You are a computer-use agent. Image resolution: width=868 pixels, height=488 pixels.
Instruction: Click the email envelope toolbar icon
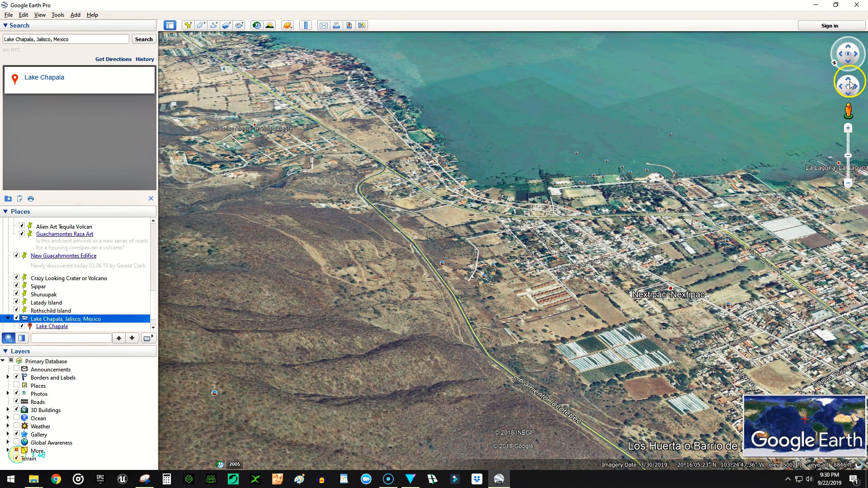point(323,25)
